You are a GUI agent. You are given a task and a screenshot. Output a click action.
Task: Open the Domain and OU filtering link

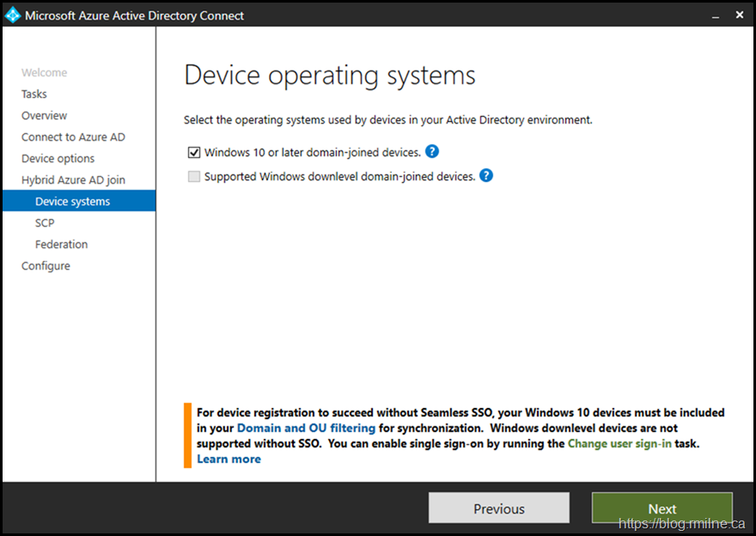306,428
